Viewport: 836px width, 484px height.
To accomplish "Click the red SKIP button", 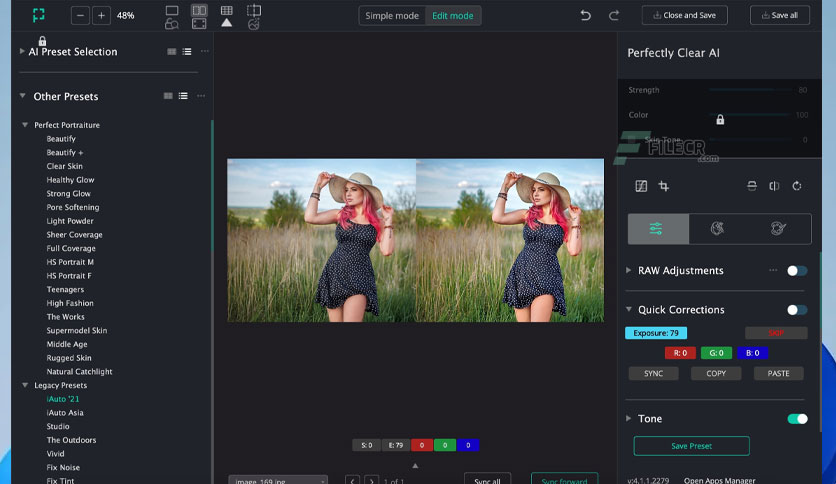I will coord(776,333).
